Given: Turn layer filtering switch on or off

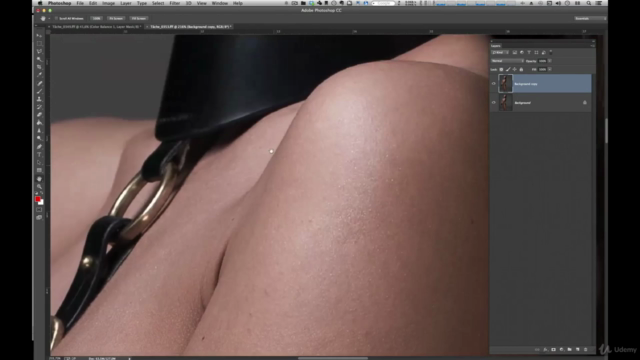Looking at the screenshot, I should pyautogui.click(x=551, y=52).
